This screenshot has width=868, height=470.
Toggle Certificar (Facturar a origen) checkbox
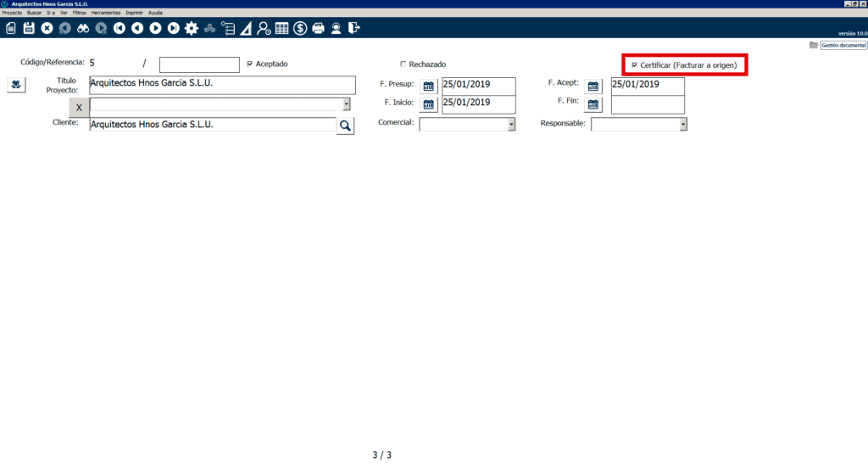pyautogui.click(x=635, y=65)
